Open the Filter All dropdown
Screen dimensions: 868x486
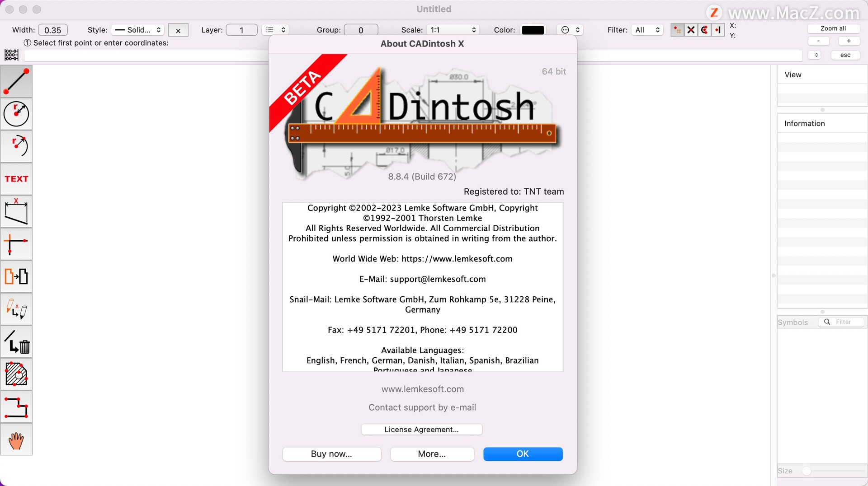[x=647, y=30]
